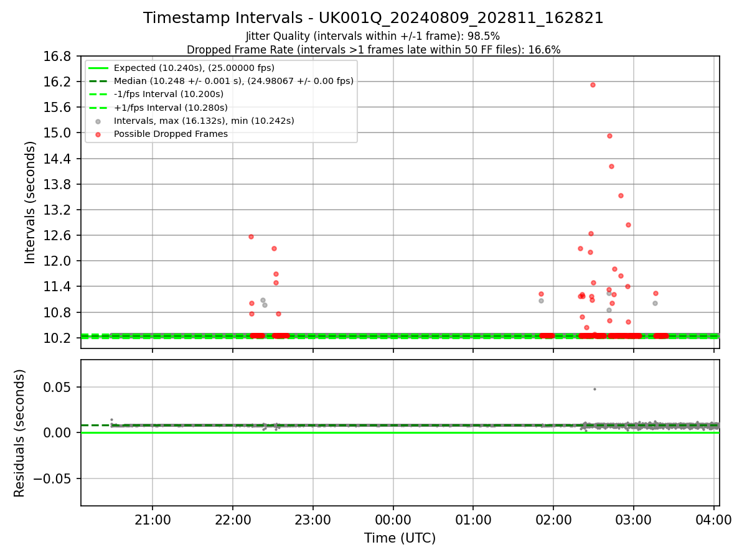Click the red point near 14.2 seconds
The height and width of the screenshot is (560, 747).
click(x=611, y=166)
